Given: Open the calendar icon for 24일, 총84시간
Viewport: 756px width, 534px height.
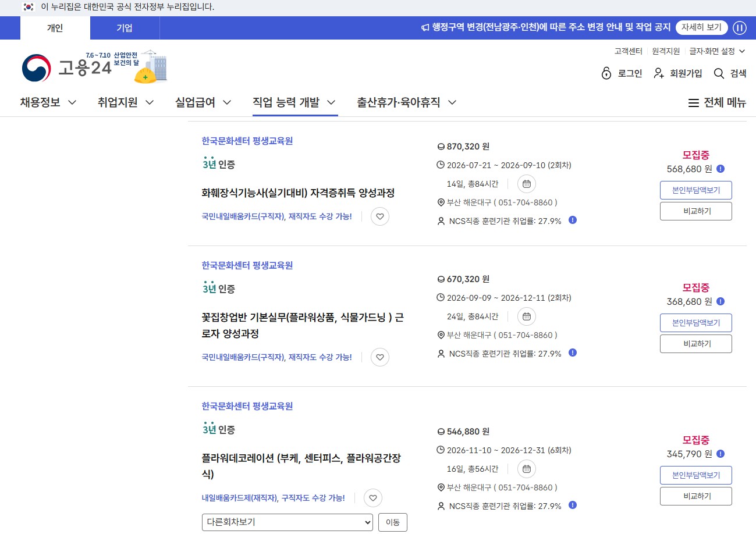Looking at the screenshot, I should (527, 316).
